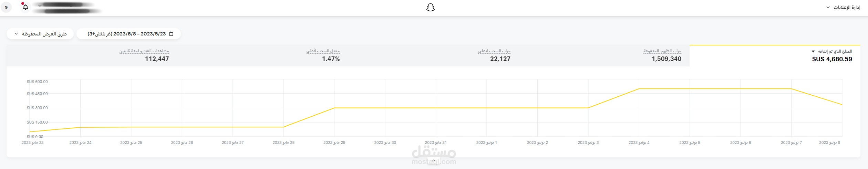Click the chart line at 24 مايو 2023
The width and height of the screenshot is (868, 169).
[x=81, y=127]
